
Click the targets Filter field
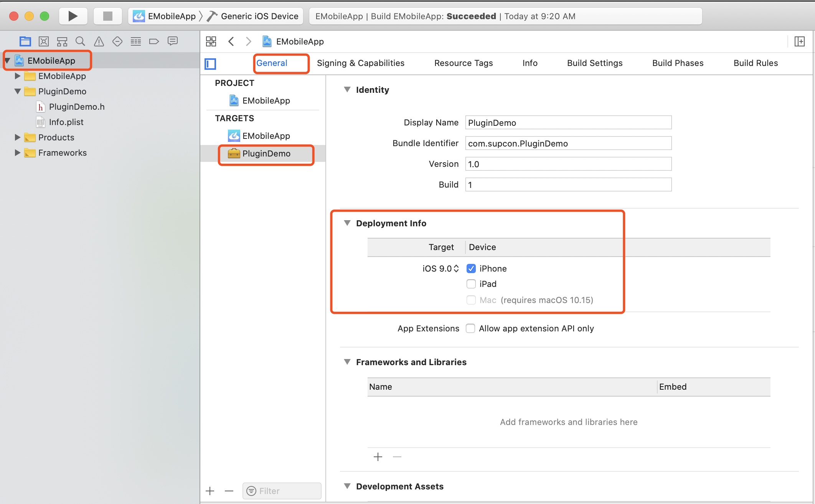pos(282,491)
